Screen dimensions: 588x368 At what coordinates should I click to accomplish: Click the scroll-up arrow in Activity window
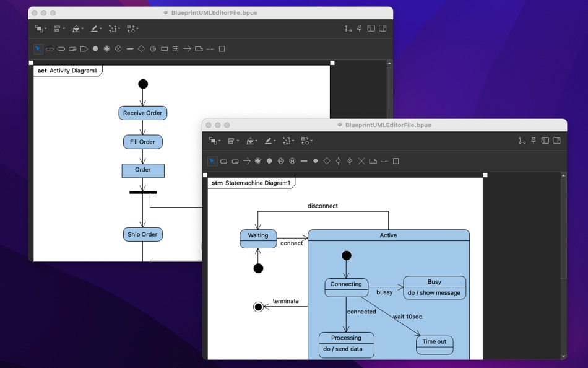tap(389, 63)
